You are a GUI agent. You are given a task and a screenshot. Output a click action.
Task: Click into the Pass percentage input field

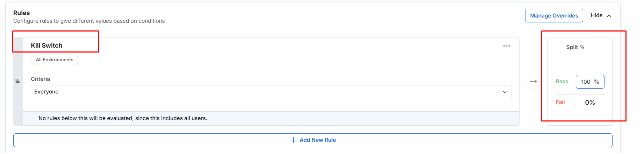point(590,82)
